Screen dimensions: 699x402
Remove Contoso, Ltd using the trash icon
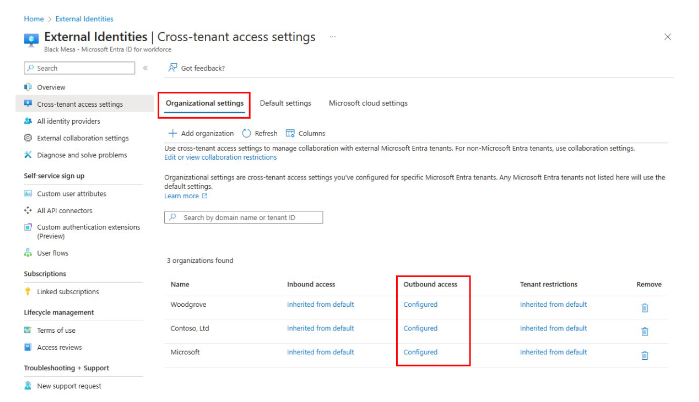click(x=645, y=332)
